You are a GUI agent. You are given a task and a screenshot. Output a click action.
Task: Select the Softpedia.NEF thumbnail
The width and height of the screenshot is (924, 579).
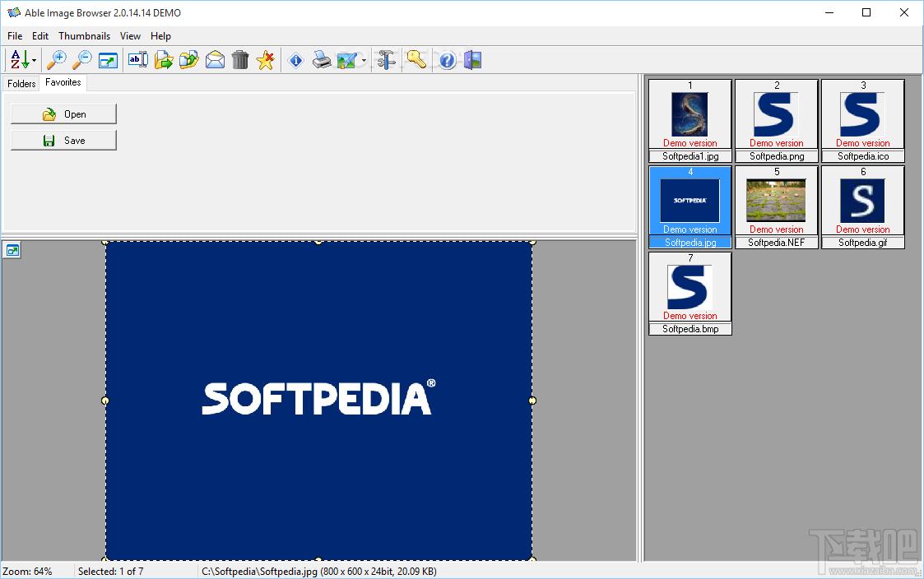tap(777, 206)
